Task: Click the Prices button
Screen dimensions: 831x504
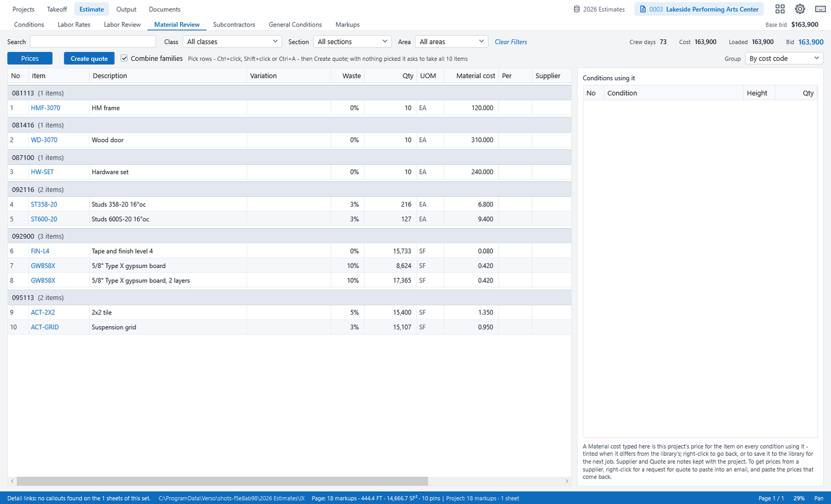Action: pyautogui.click(x=30, y=58)
